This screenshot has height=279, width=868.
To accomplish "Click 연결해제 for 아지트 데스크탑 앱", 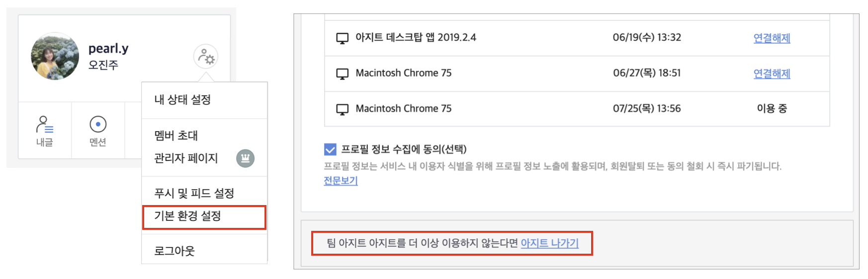I will click(772, 38).
